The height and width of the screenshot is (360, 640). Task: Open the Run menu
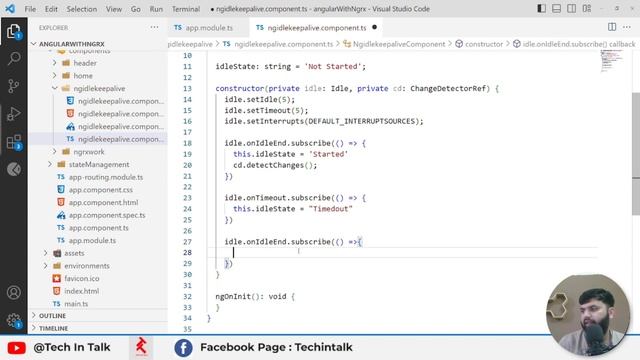click(156, 9)
